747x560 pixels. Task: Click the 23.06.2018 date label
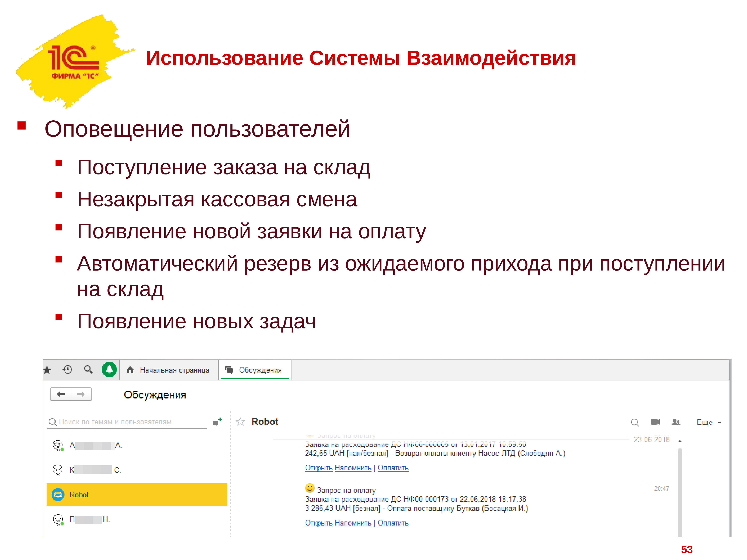651,439
